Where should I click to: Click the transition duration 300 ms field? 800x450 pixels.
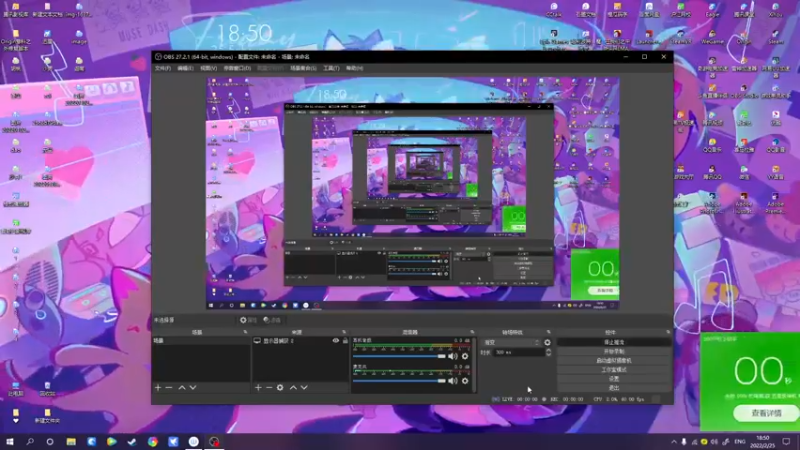click(x=518, y=353)
